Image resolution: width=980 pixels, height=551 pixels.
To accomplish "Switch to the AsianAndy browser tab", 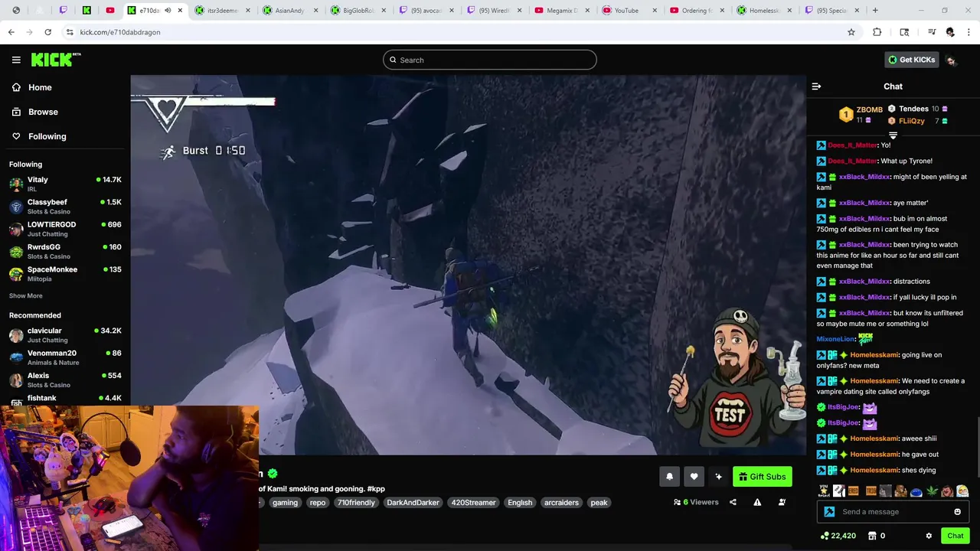I will pos(289,11).
